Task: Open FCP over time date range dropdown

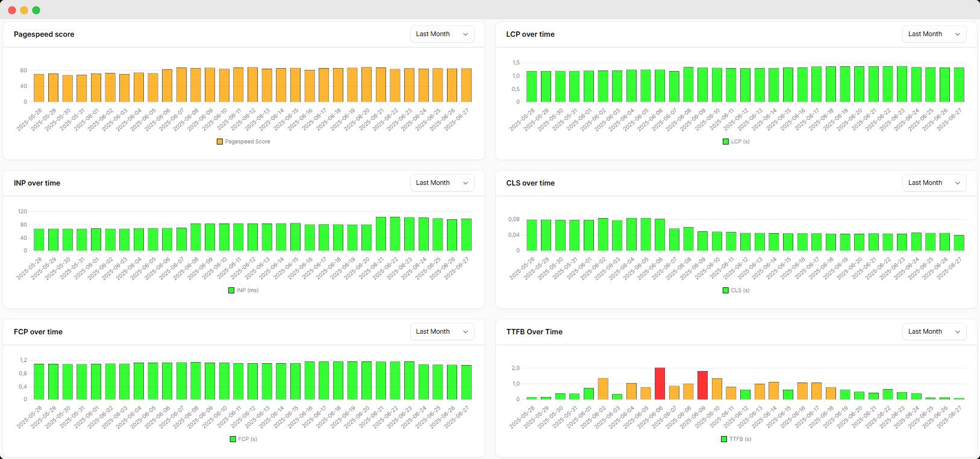Action: 442,332
